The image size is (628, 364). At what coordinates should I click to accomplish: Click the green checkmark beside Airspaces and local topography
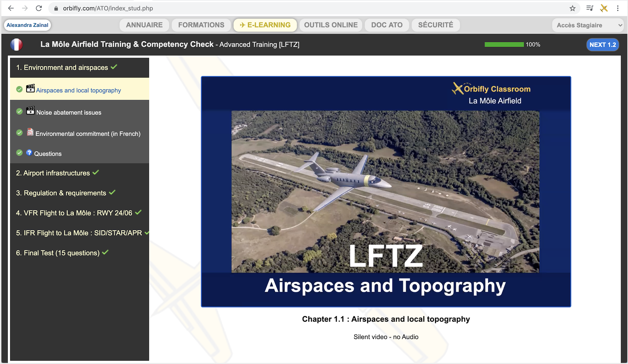[x=19, y=89]
